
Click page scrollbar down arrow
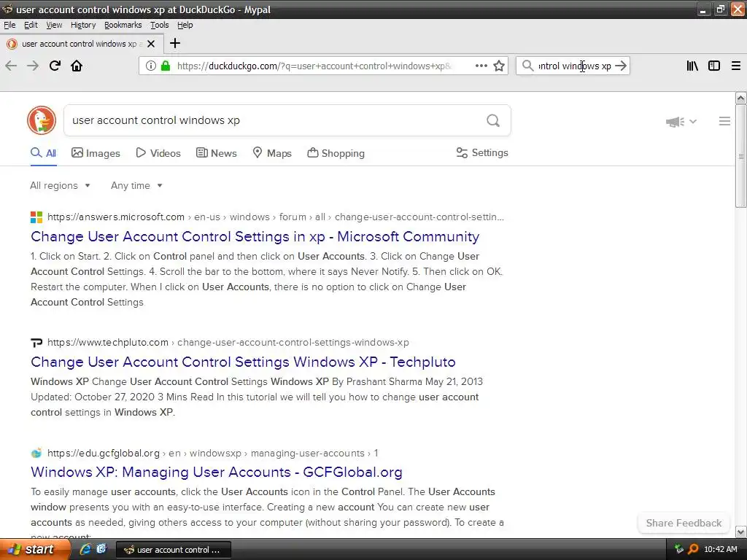[x=741, y=532]
